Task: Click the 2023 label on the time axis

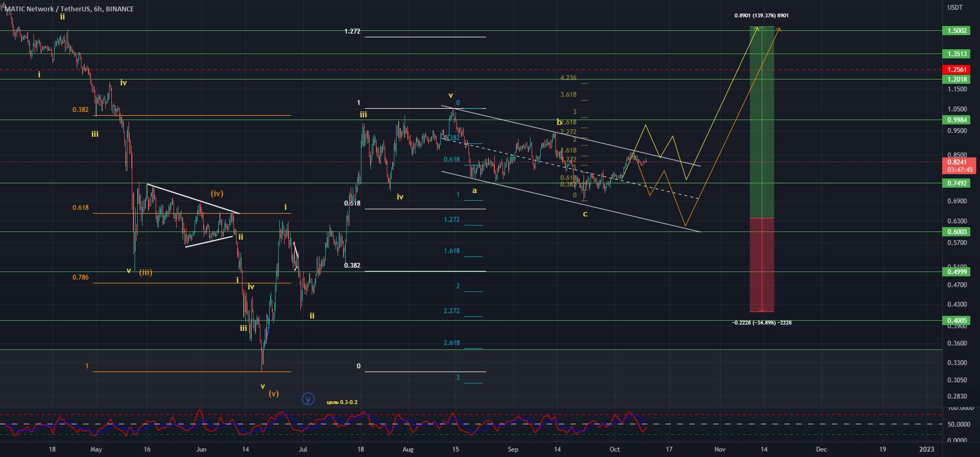Action: [x=926, y=449]
